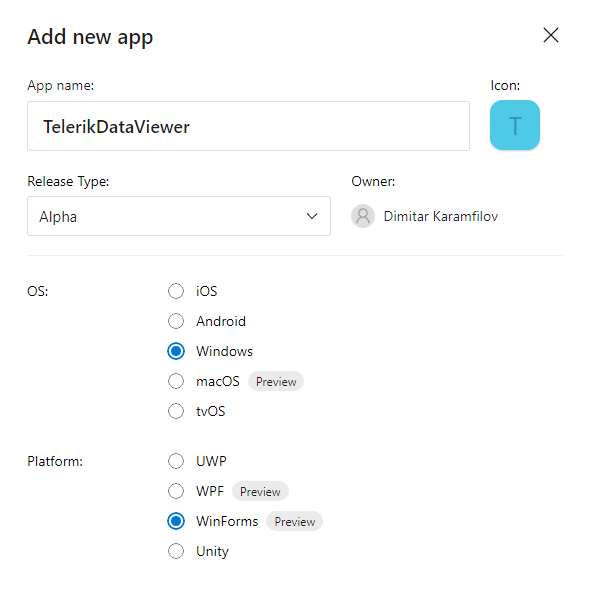Select the tvOS radio button
Screen dimensions: 590x591
pyautogui.click(x=176, y=411)
